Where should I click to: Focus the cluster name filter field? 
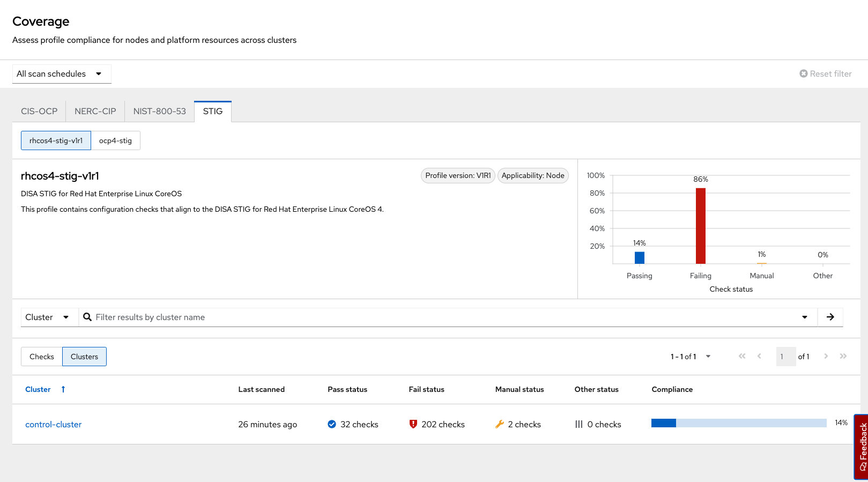[x=445, y=317]
